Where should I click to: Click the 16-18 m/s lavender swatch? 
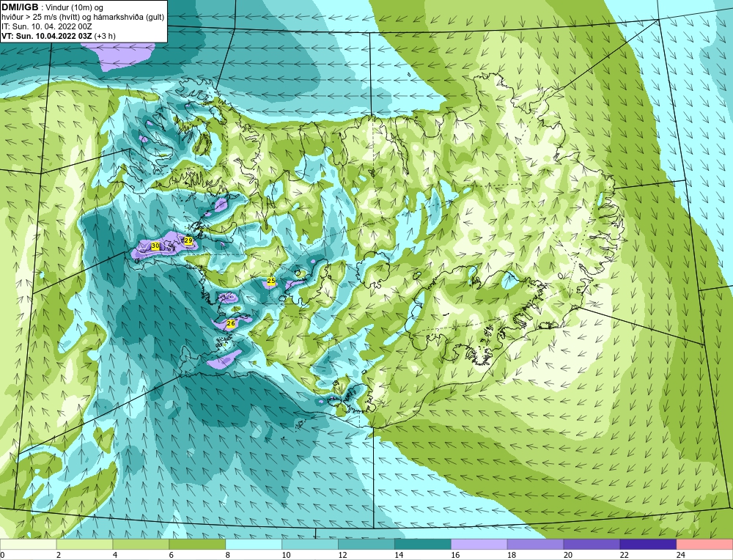pos(479,545)
